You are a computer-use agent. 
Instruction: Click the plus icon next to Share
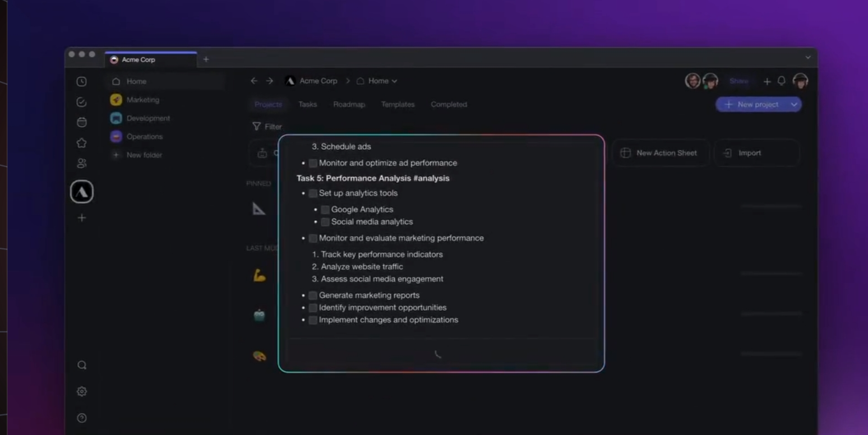[x=767, y=81]
